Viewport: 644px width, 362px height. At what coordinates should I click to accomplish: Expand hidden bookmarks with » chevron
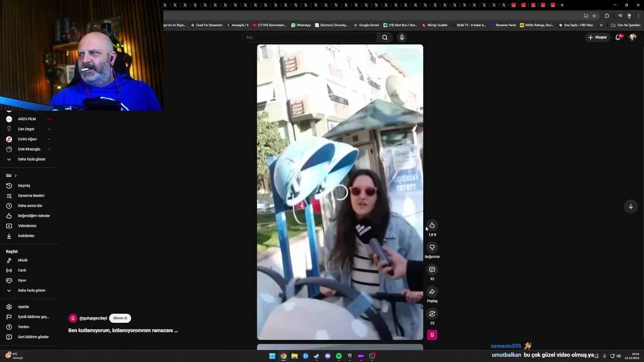click(601, 25)
